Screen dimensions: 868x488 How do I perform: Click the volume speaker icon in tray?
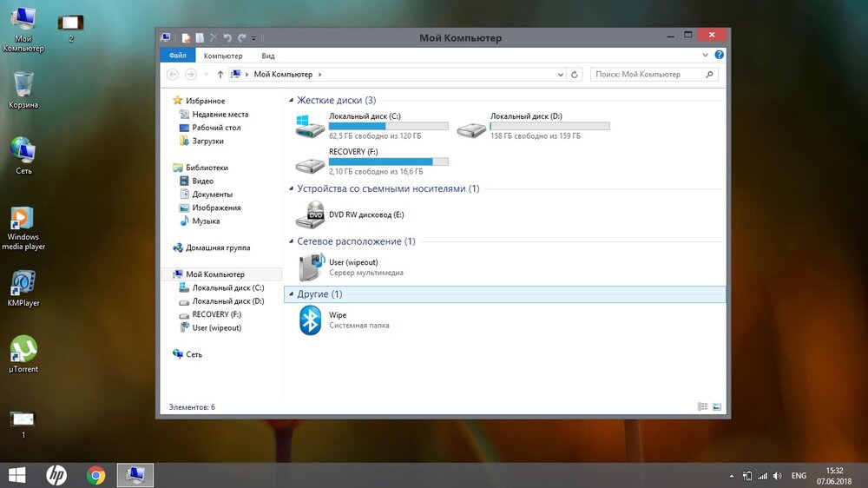(777, 476)
